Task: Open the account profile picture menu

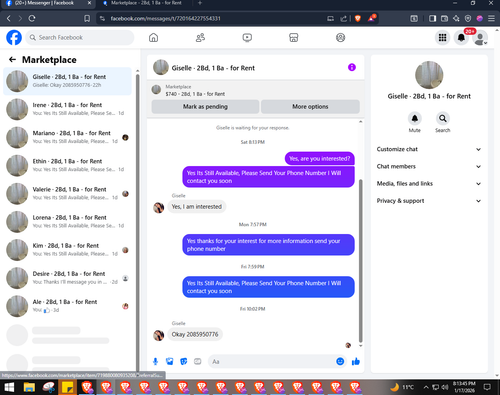Action: coord(480,38)
